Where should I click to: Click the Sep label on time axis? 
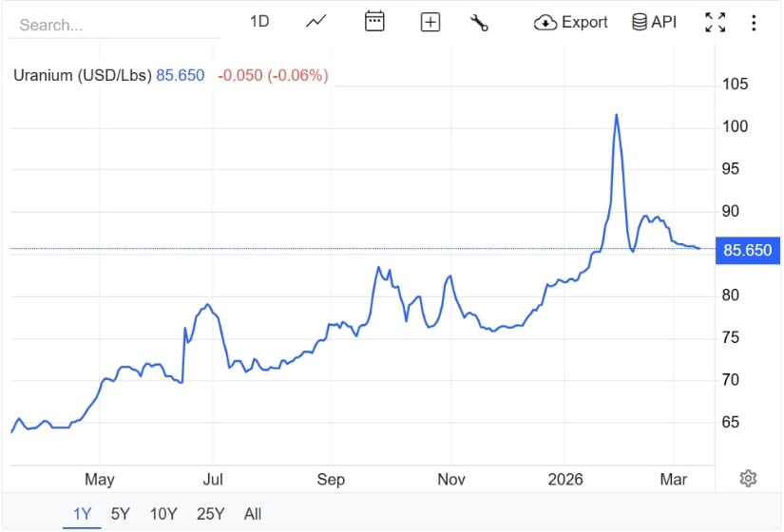coord(331,480)
